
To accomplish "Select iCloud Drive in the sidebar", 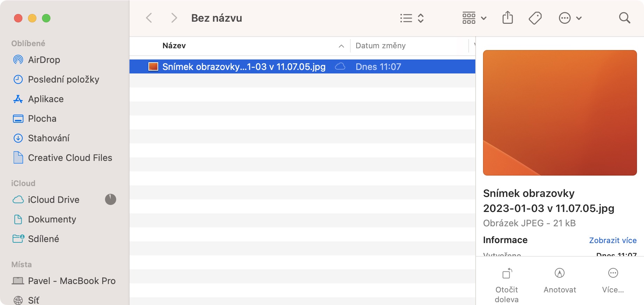I will coord(54,200).
